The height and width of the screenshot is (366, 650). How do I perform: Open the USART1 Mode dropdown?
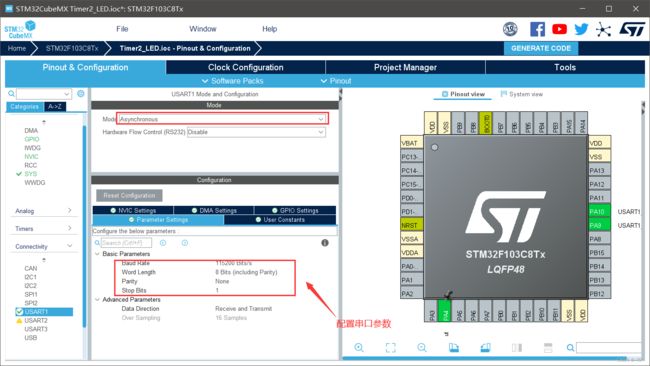(222, 119)
